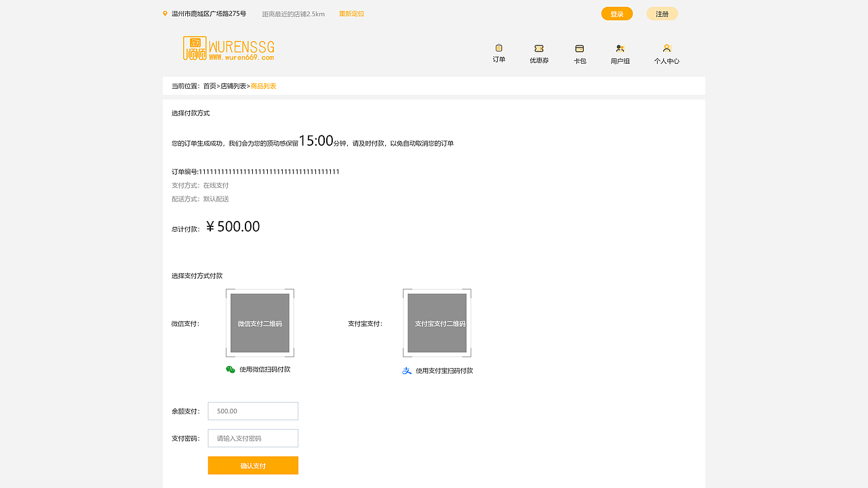
Task: Click the 距离最近的店铺2.5km text
Action: [x=294, y=14]
